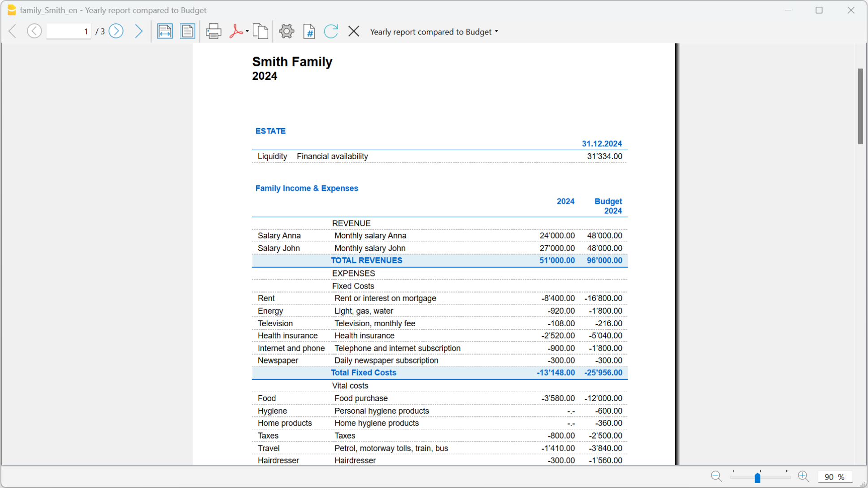Click 'Monthly salary Anna' description
This screenshot has width=868, height=488.
(x=370, y=236)
